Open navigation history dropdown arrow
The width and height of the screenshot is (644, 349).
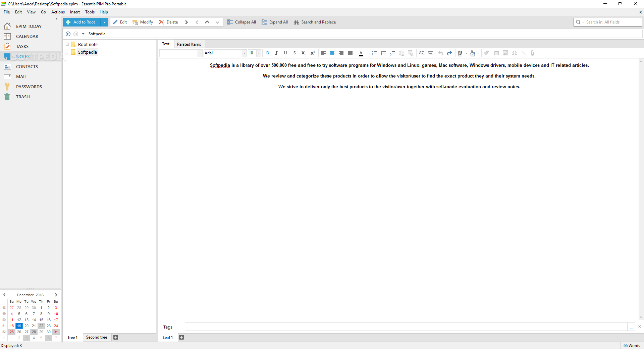(x=83, y=34)
